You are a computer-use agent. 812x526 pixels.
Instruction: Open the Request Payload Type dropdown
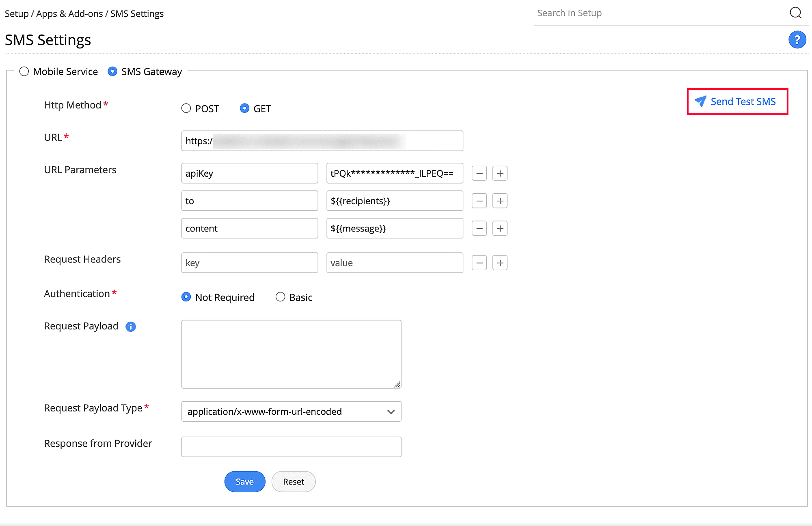click(291, 411)
